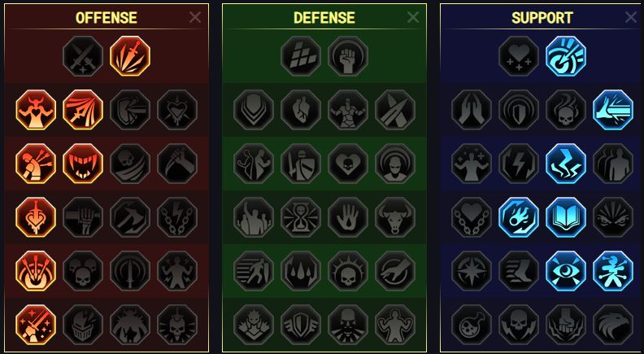The width and height of the screenshot is (644, 354).
Task: Choose the horned demon heart Offense mastery
Action: 36,110
